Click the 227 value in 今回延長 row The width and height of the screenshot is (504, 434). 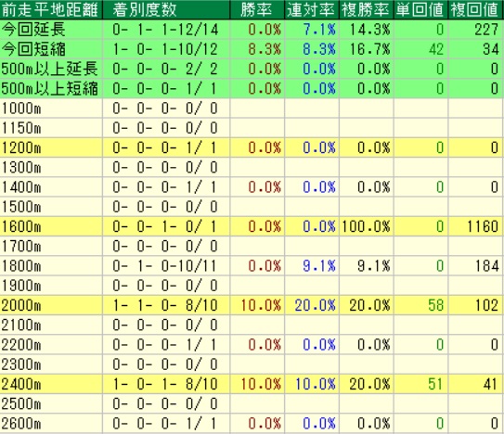[x=486, y=30]
